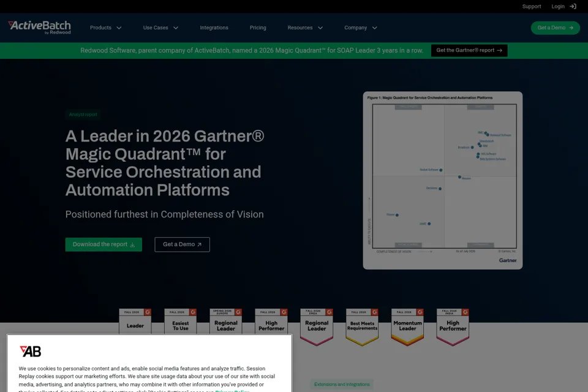Viewport: 588px width, 392px height.
Task: Open the Company nav label
Action: coord(355,28)
